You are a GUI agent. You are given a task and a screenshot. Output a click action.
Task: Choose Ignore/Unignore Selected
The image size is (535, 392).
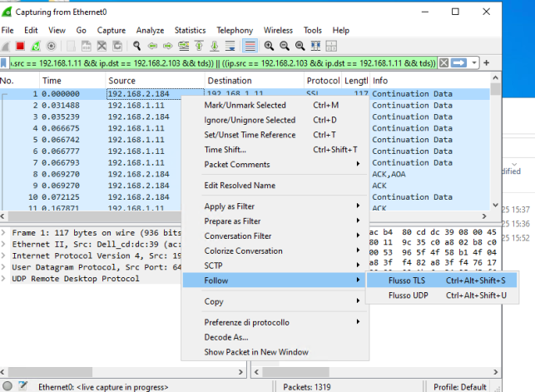pyautogui.click(x=275, y=120)
